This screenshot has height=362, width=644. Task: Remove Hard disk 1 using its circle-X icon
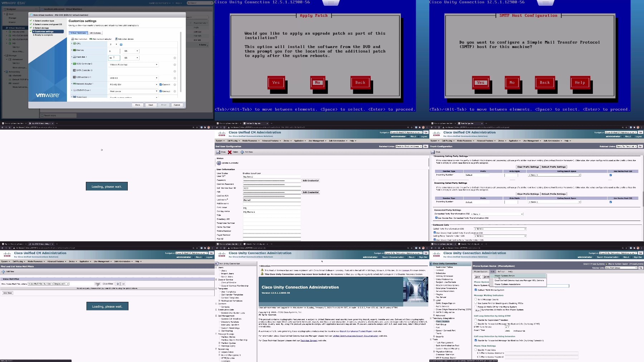coord(175,58)
